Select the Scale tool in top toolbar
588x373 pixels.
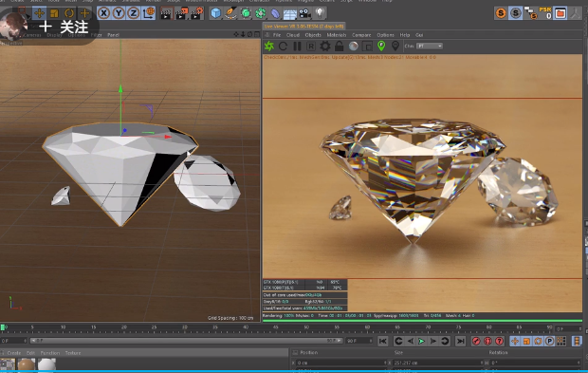[x=54, y=13]
